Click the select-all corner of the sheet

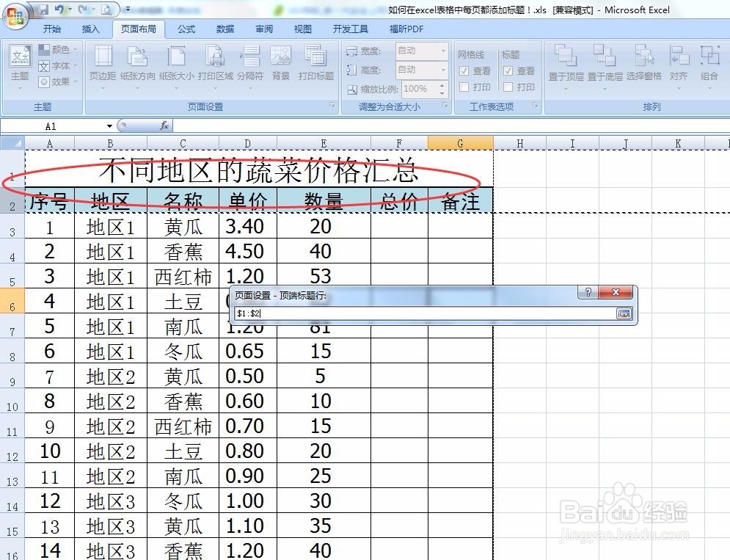[12, 143]
